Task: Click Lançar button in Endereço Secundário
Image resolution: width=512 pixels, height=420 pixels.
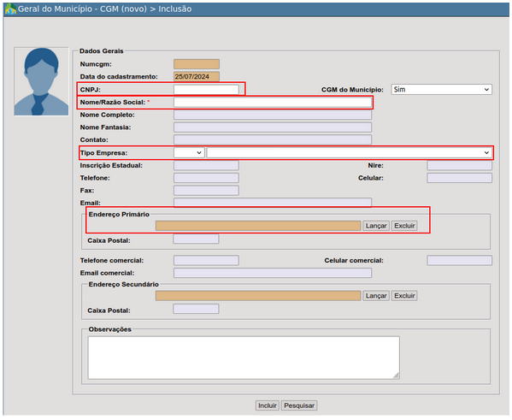Action: [x=376, y=295]
